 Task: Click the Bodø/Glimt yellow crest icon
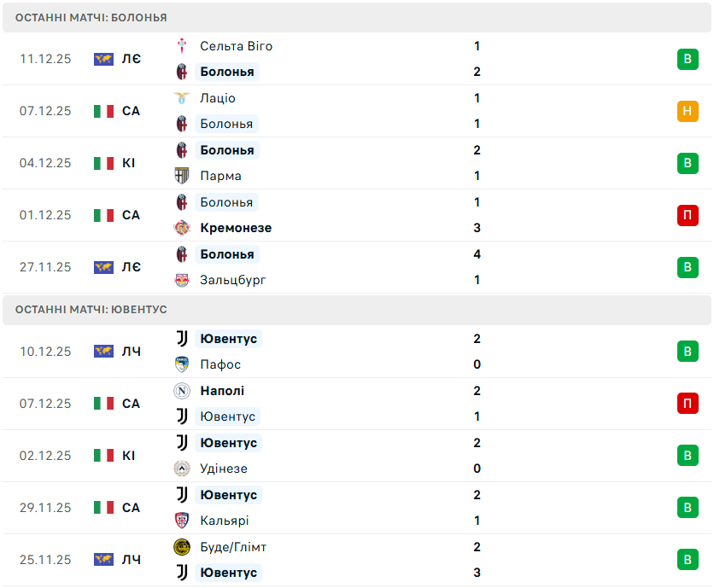click(182, 547)
